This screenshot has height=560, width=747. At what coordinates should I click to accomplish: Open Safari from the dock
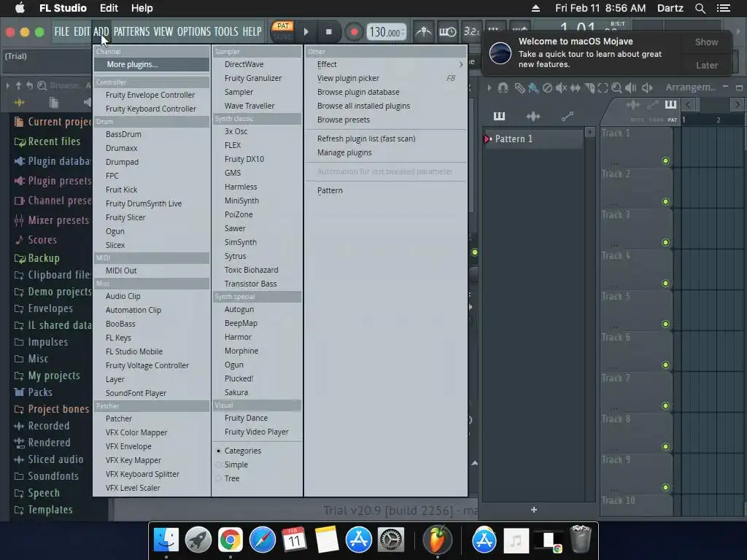click(263, 540)
